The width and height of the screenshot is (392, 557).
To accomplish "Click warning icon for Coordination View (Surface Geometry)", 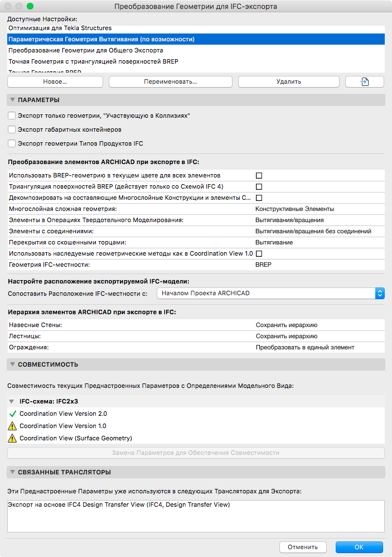I will 12,439.
